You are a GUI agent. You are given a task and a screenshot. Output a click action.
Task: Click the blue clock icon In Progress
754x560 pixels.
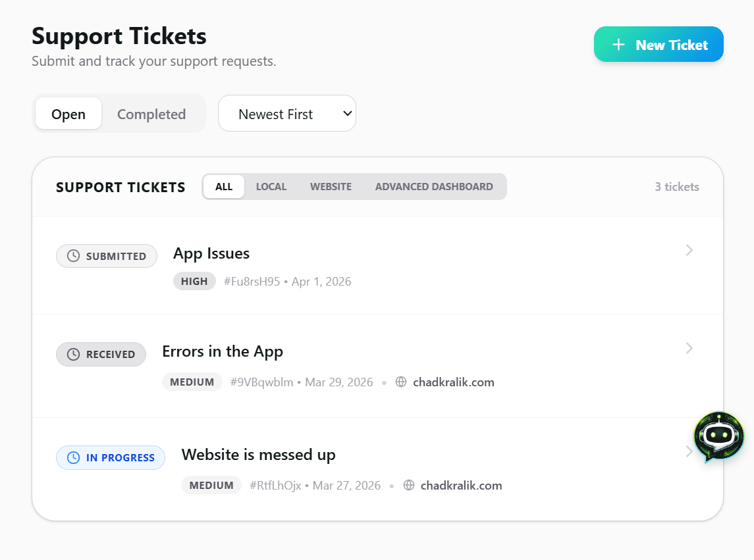click(74, 457)
